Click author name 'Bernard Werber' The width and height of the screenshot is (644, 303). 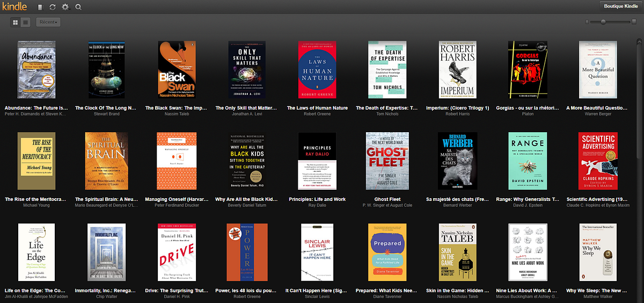pos(457,206)
